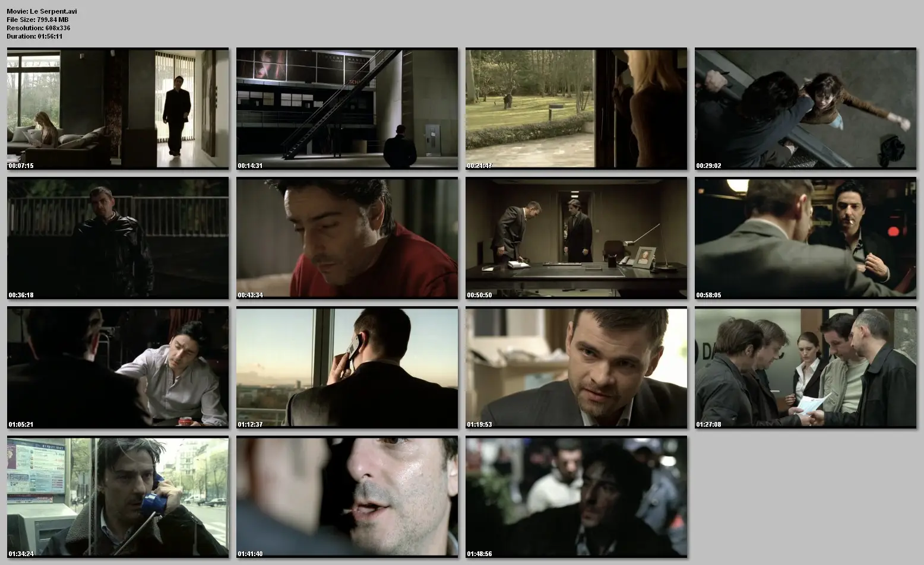Viewport: 924px width, 565px height.
Task: Click the 00:50:50 timestamp label
Action: 479,295
